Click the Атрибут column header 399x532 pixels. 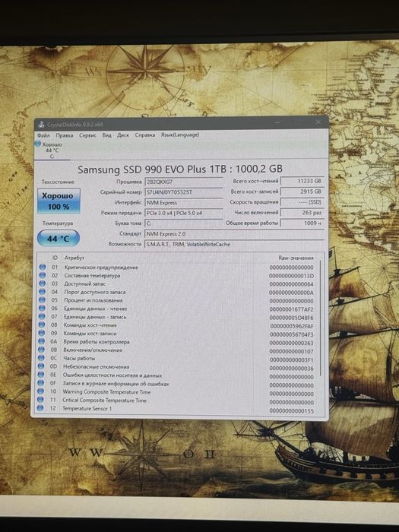[74, 258]
